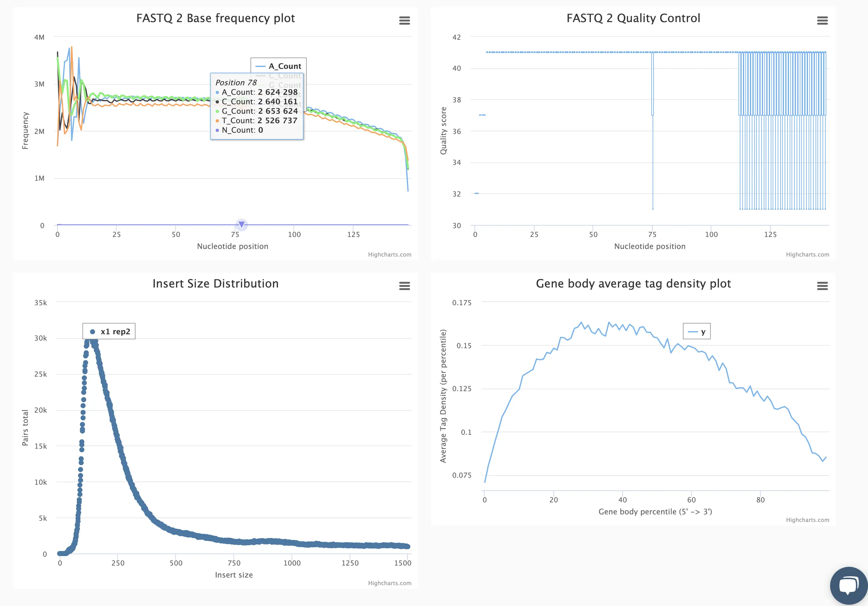Open the Insert Size Distribution chart menu
This screenshot has height=606, width=868.
pyautogui.click(x=404, y=286)
